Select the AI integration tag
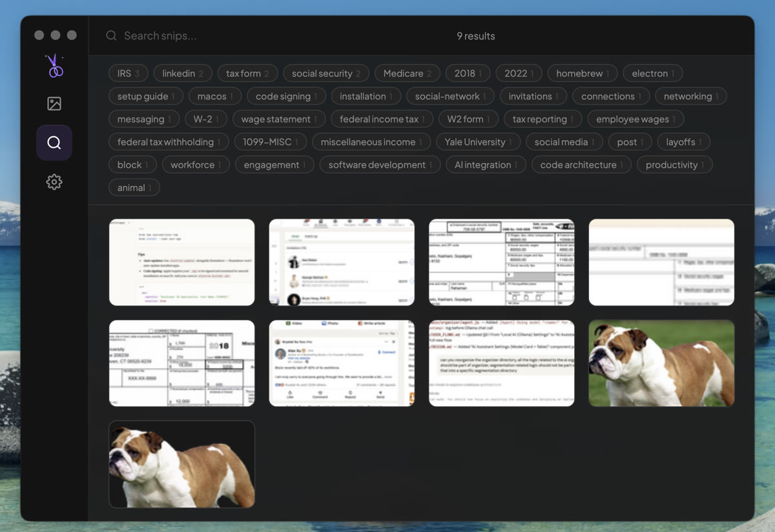This screenshot has height=532, width=775. (486, 165)
